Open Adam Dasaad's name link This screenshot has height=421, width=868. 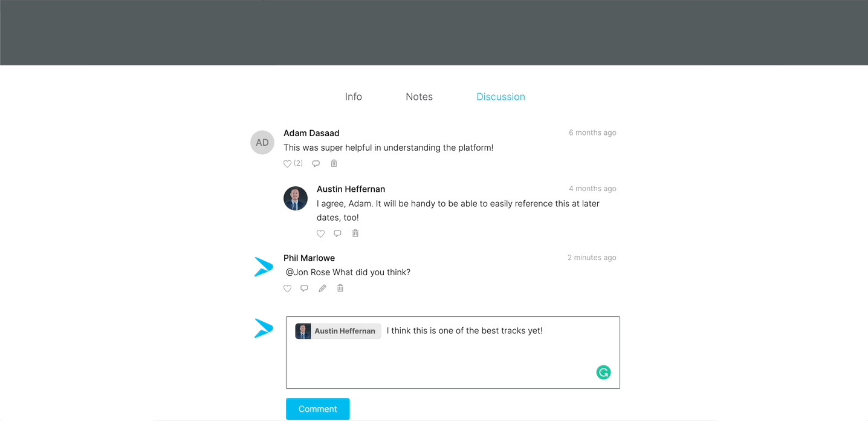tap(311, 133)
